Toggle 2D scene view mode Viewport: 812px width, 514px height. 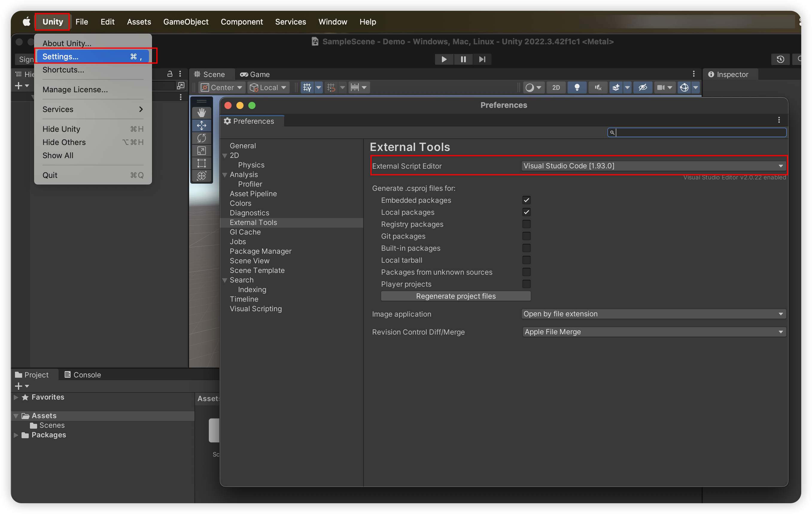coord(556,87)
